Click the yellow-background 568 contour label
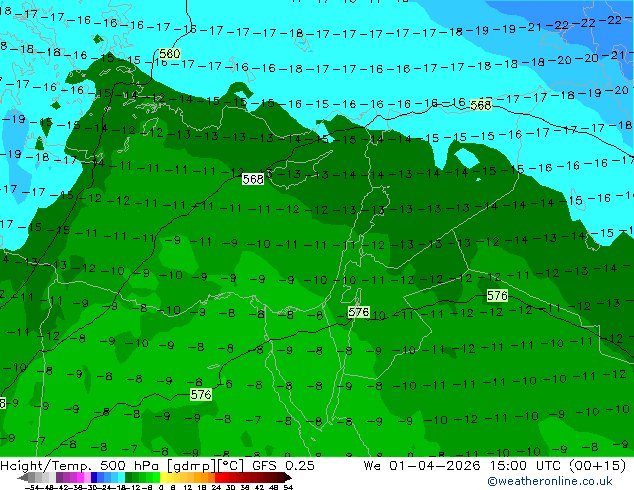Screen dimensions: 634x490 (480, 106)
